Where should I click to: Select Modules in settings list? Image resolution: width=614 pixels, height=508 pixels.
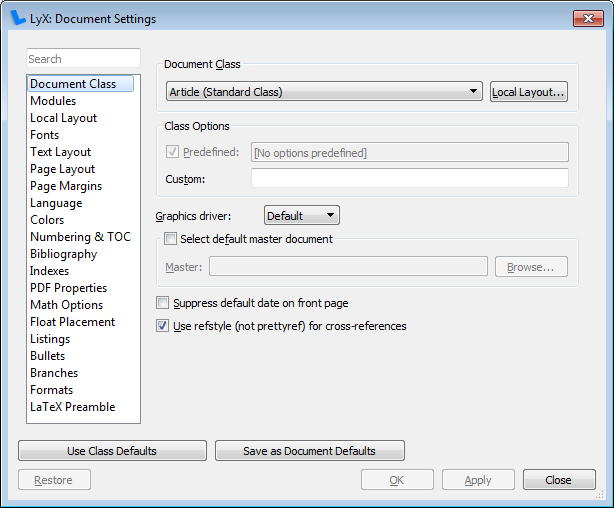(x=53, y=101)
